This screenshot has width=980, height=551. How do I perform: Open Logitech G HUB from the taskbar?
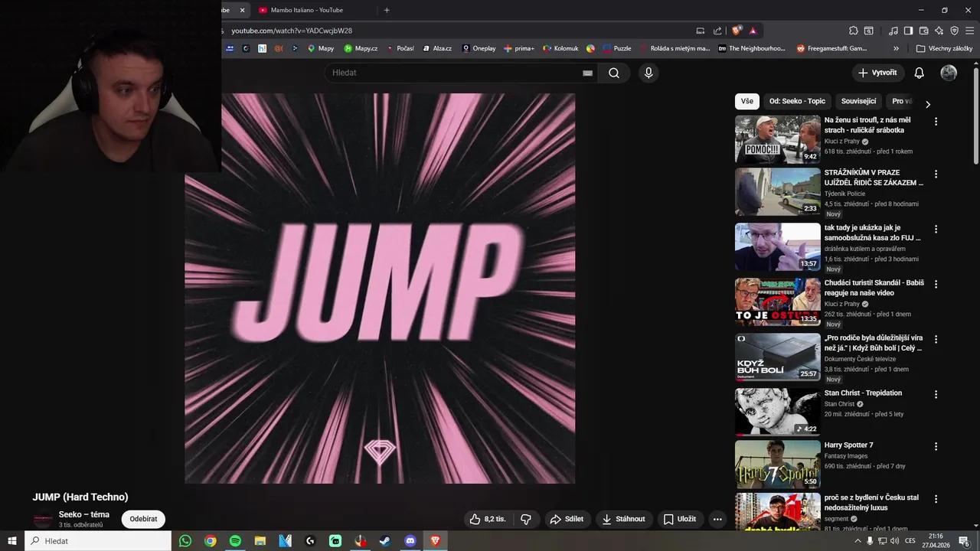310,541
